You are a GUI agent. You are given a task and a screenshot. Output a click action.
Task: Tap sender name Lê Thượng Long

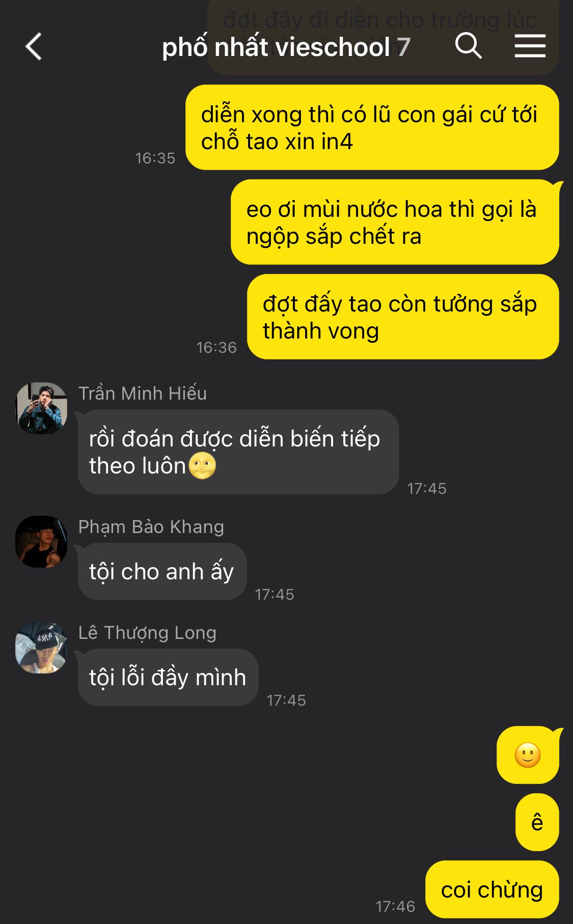click(x=147, y=633)
